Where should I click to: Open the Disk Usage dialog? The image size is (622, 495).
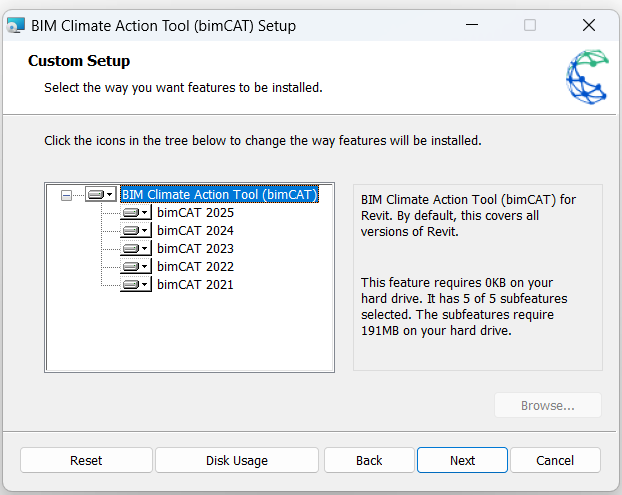[237, 460]
